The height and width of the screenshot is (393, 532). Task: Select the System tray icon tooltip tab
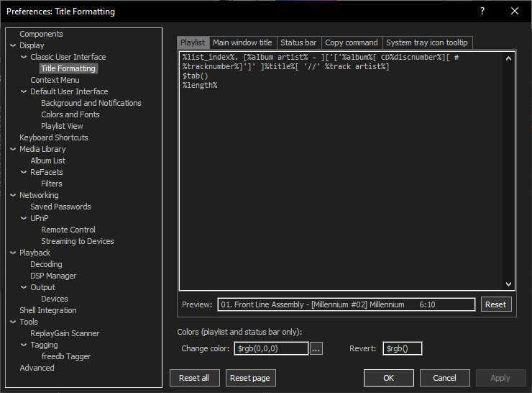click(427, 42)
